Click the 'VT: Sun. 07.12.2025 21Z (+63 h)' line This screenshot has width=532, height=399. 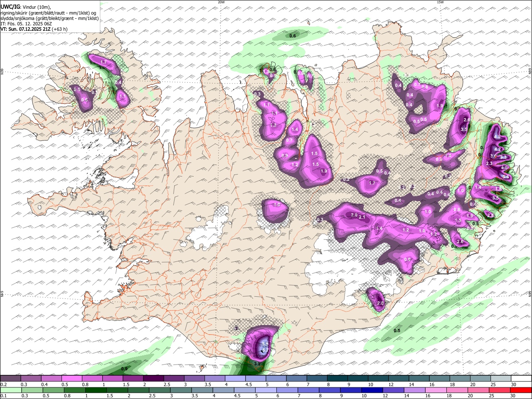pyautogui.click(x=34, y=29)
